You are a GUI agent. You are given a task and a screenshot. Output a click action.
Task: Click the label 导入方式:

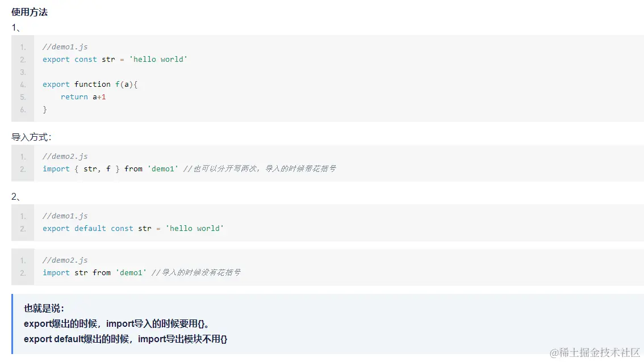31,137
